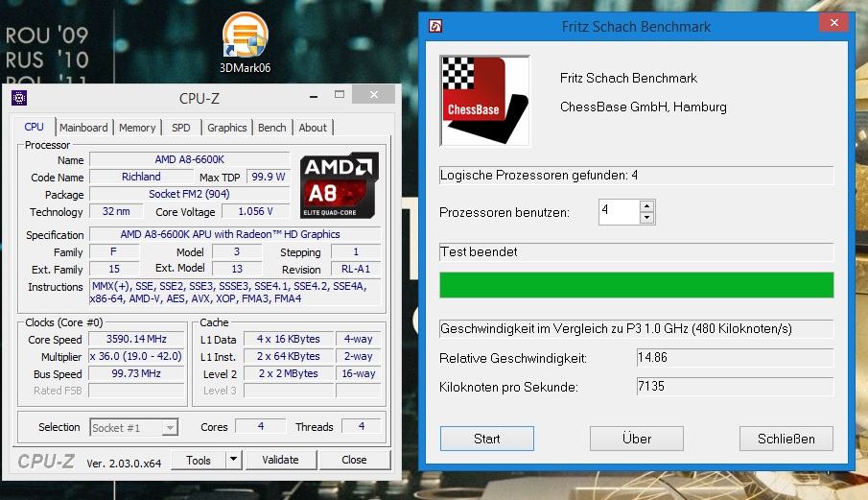Click the Über button
The image size is (868, 500).
pyautogui.click(x=637, y=439)
